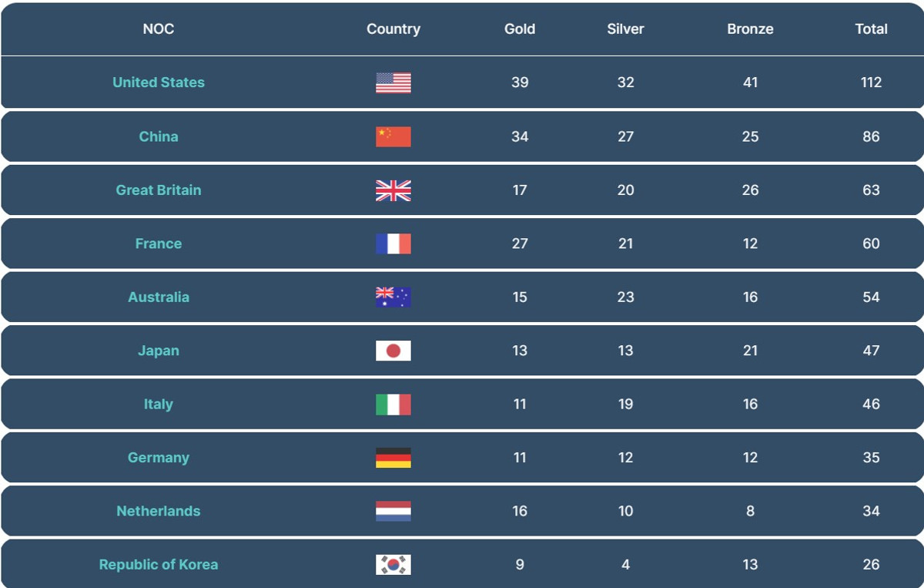
Task: Click the Great Britain flag icon
Action: (x=393, y=190)
